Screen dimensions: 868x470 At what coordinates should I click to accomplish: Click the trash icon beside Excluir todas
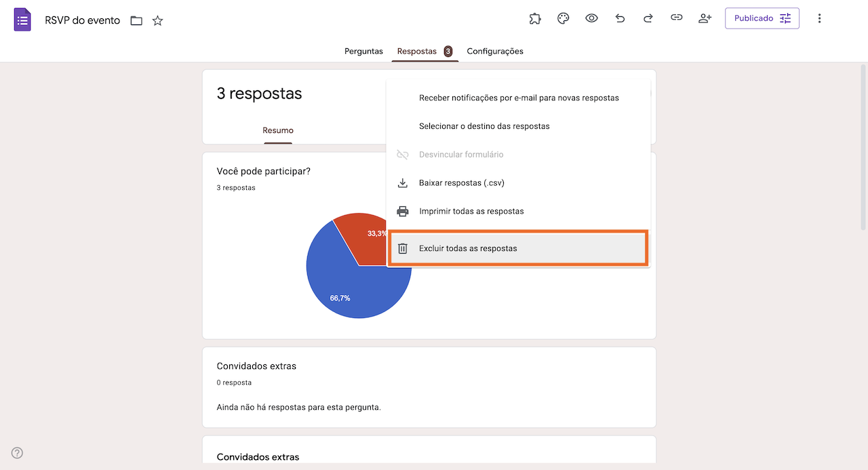pyautogui.click(x=403, y=248)
